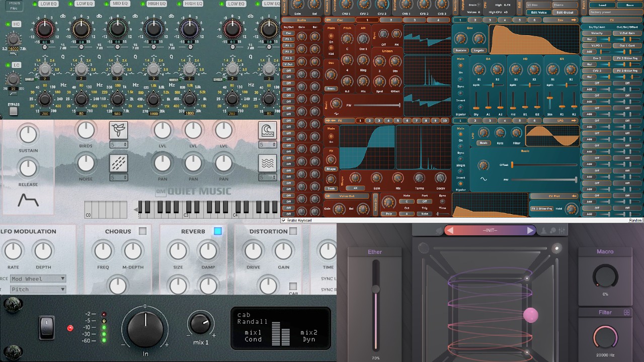Click the Osc section left arrow in synth
Viewport: 644px width, 362px height.
coord(328,20)
